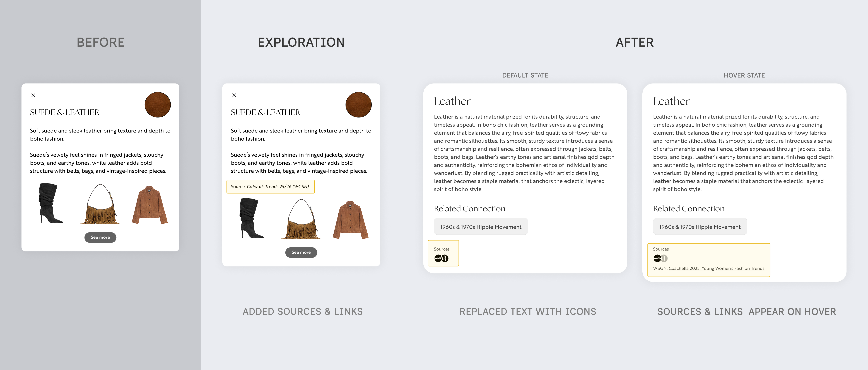Click the faded second source icon in Hover State

point(664,258)
